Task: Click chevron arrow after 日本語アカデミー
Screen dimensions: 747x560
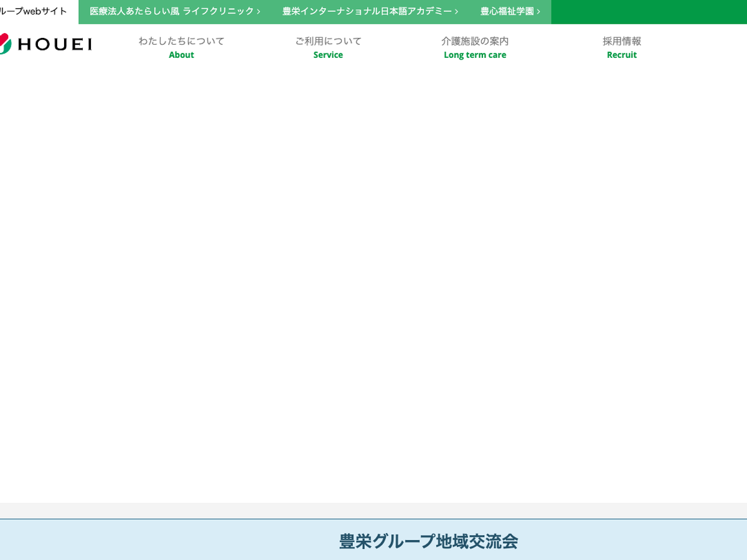Action: pos(456,12)
